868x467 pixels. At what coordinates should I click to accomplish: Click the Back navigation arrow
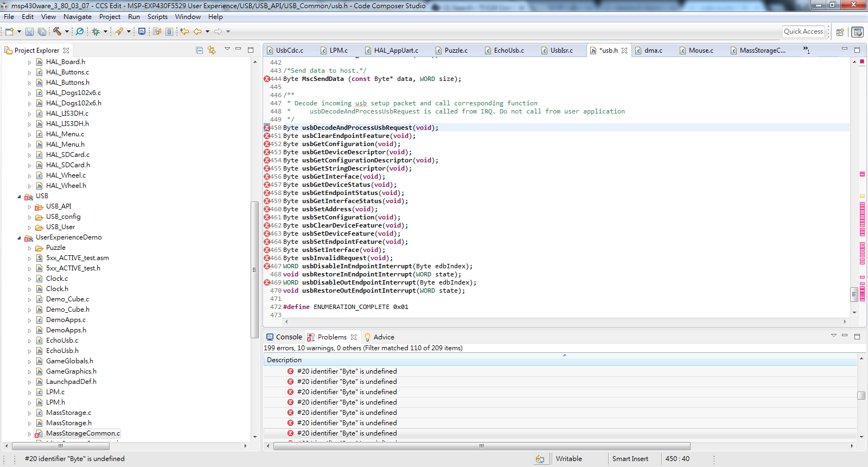[x=197, y=31]
